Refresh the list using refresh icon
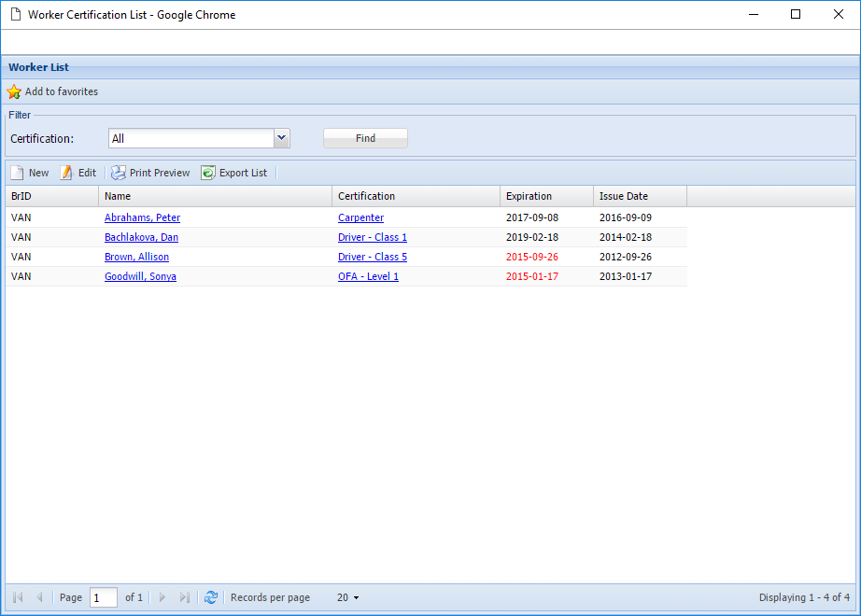Image resolution: width=861 pixels, height=616 pixels. pos(211,597)
